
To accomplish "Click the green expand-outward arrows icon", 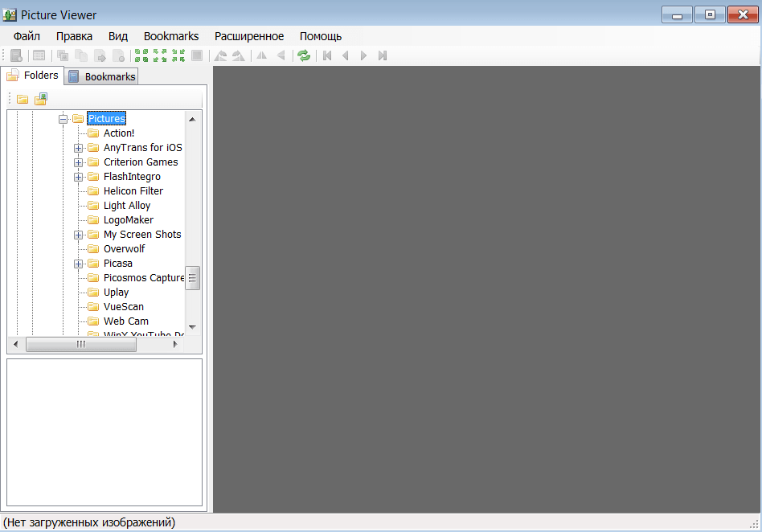I will pyautogui.click(x=160, y=56).
